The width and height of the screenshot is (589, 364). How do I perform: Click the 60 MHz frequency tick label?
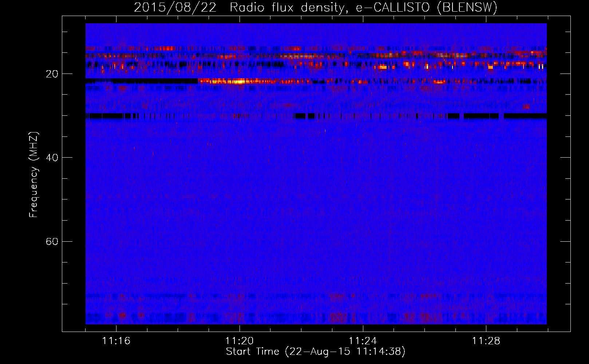click(x=52, y=241)
